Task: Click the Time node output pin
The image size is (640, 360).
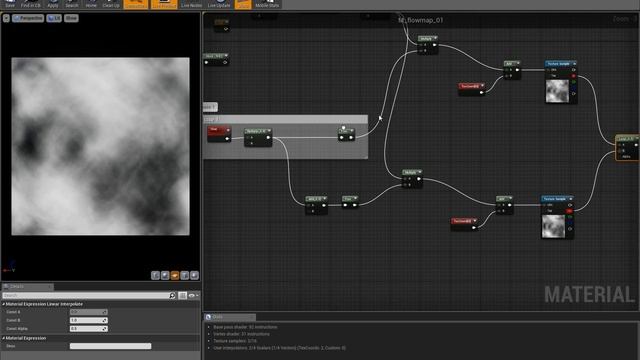Action: coord(227,139)
